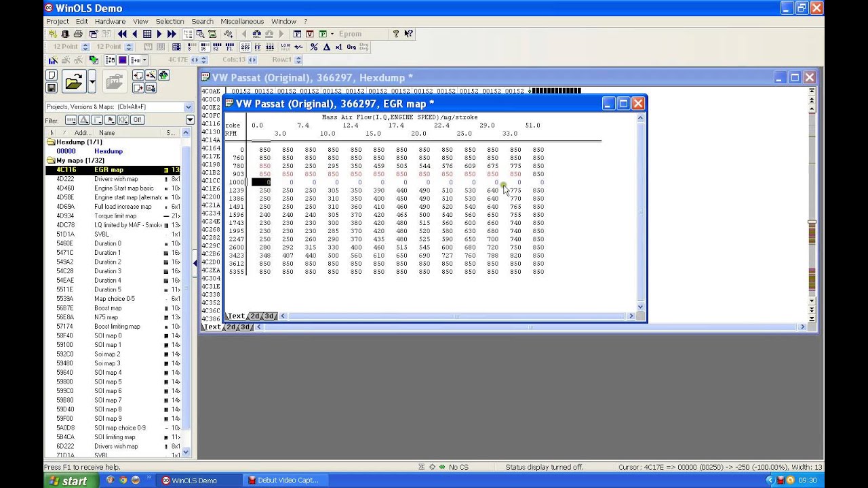
Task: Click the delta difference button
Action: click(x=326, y=47)
